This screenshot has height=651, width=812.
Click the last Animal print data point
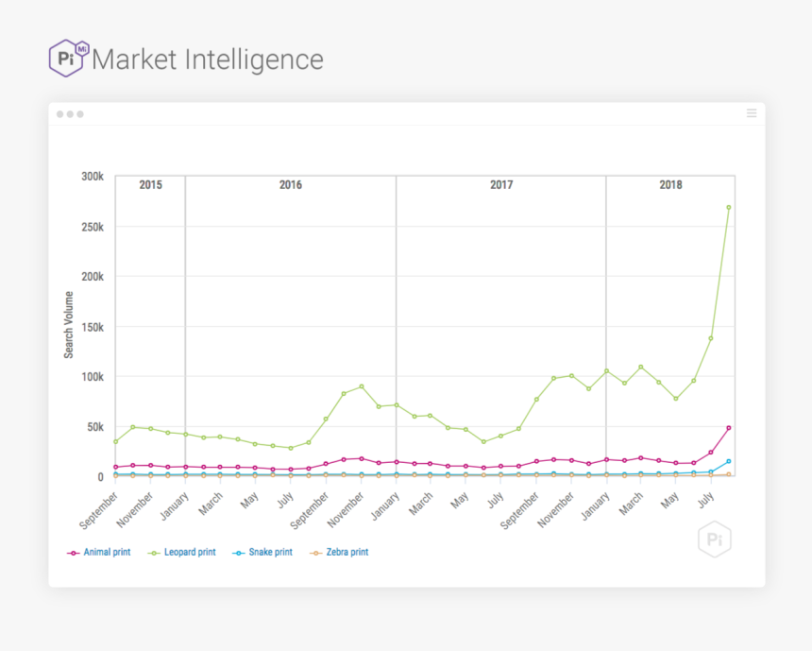coord(728,428)
